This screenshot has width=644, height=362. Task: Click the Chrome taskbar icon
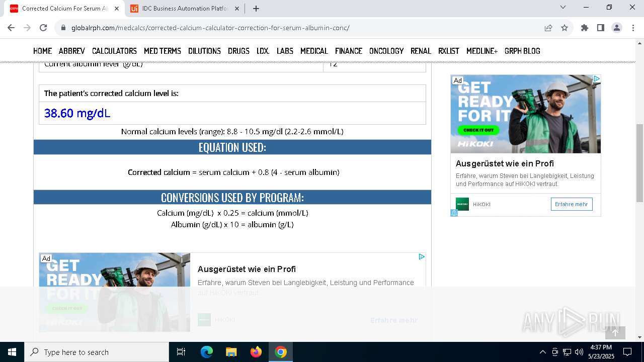pos(281,352)
